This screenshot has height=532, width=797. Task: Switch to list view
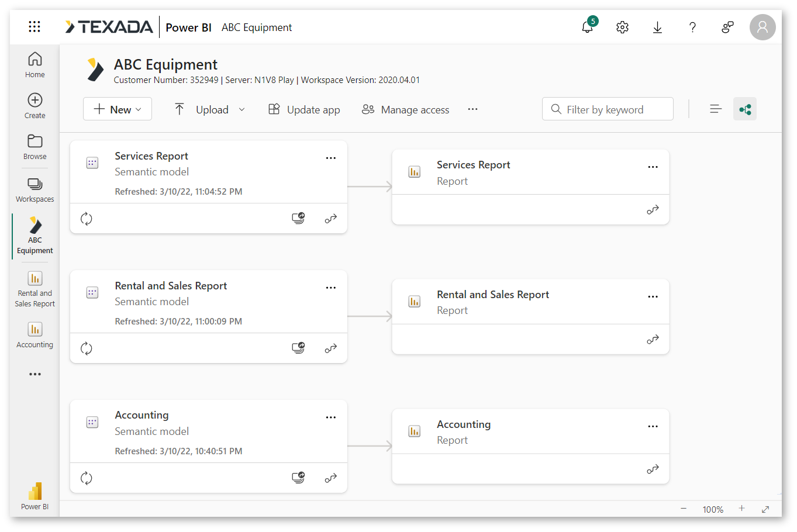tap(716, 109)
